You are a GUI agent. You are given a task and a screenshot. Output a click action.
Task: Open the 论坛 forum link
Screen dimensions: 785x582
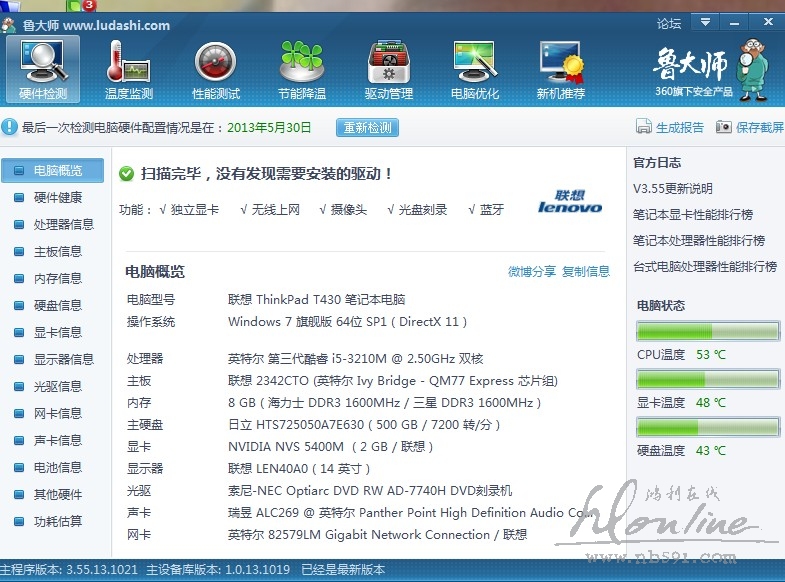[x=669, y=24]
